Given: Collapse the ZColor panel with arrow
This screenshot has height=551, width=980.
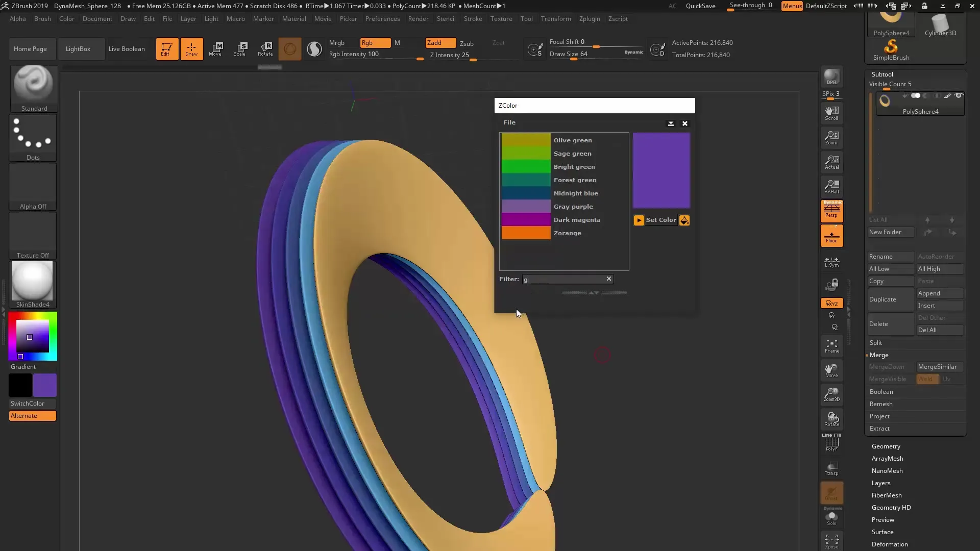Looking at the screenshot, I should tap(671, 123).
